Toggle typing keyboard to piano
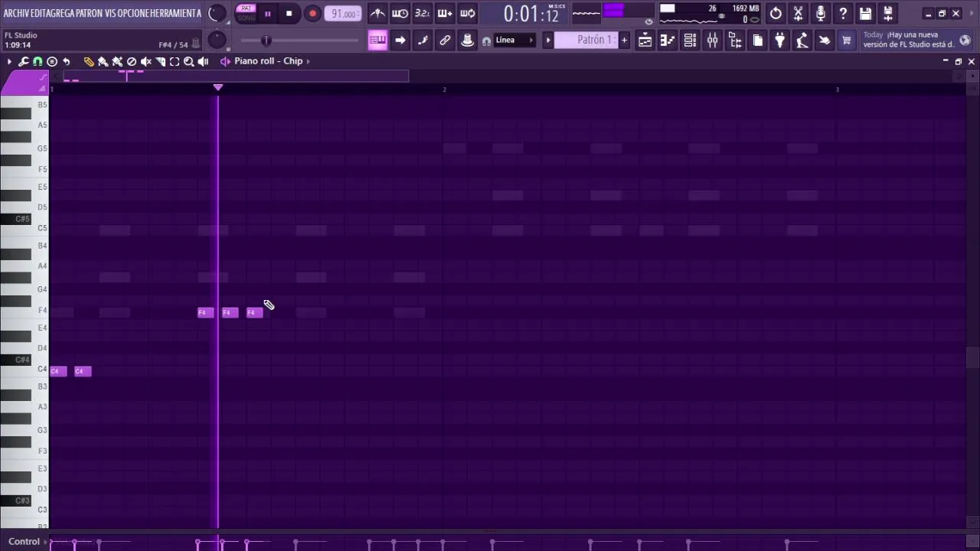The height and width of the screenshot is (551, 980). click(x=377, y=41)
